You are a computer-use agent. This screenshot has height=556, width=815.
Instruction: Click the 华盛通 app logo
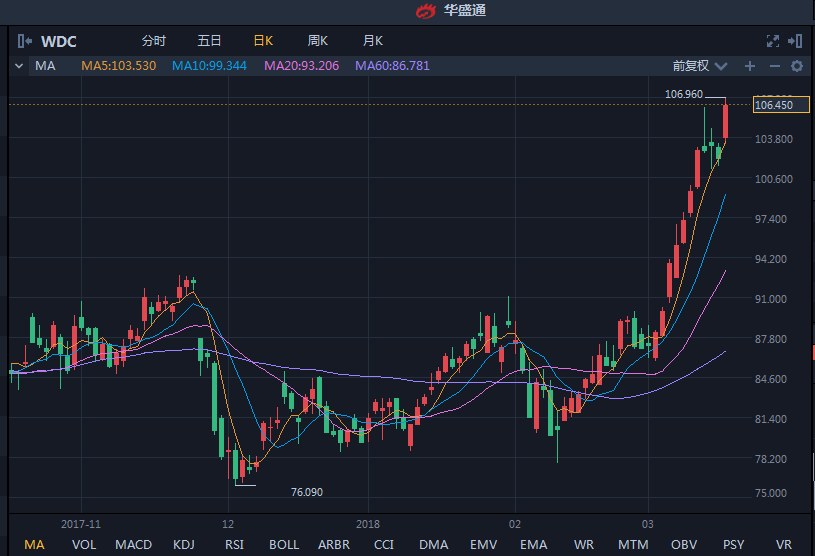(427, 11)
